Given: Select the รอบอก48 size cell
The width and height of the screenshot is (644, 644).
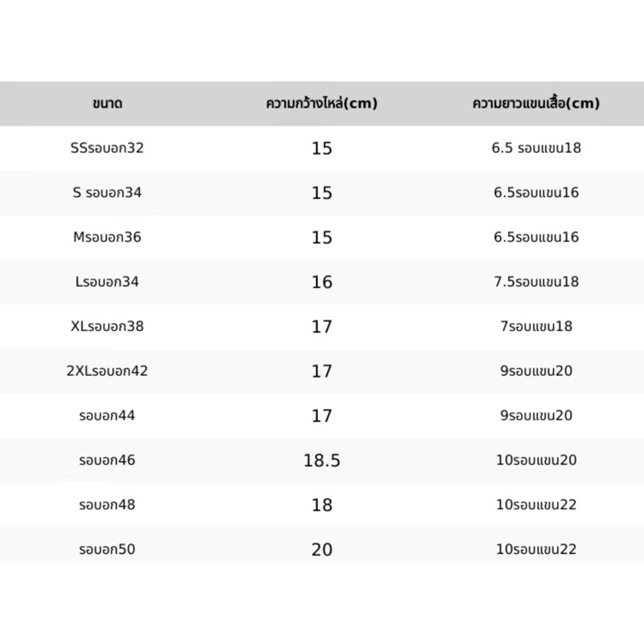Looking at the screenshot, I should coord(107,505).
